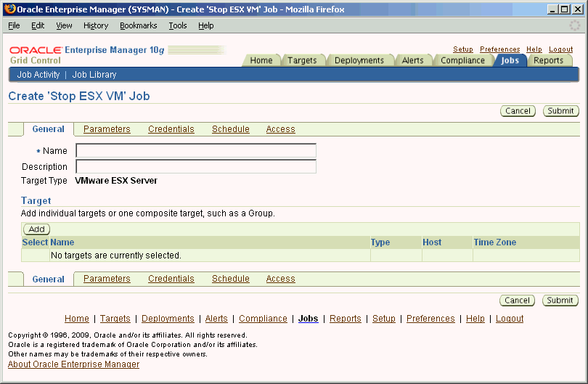Switch to the Compliance tab
Viewport: 588px width, 384px height.
[x=462, y=60]
